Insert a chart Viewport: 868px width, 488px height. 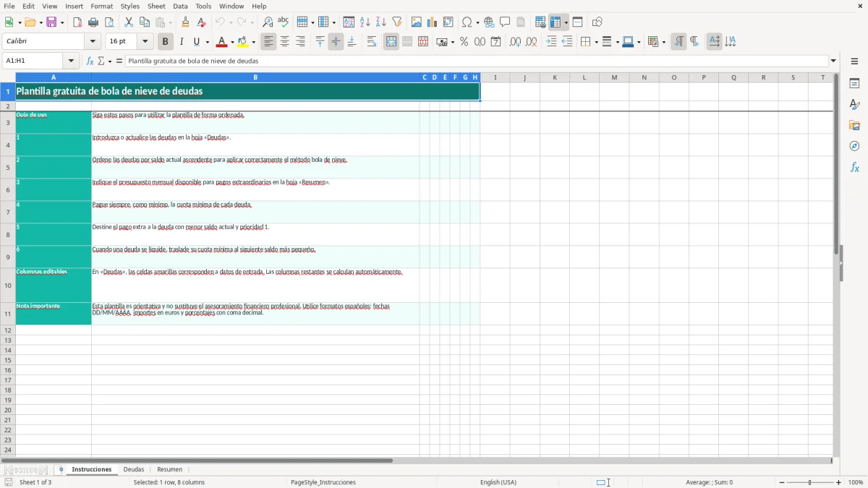432,22
